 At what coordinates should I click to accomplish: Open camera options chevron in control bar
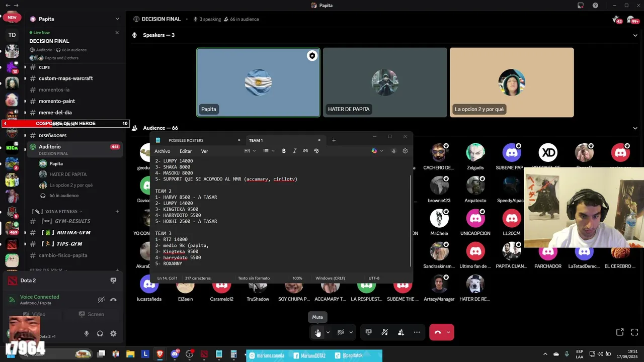[351, 332]
